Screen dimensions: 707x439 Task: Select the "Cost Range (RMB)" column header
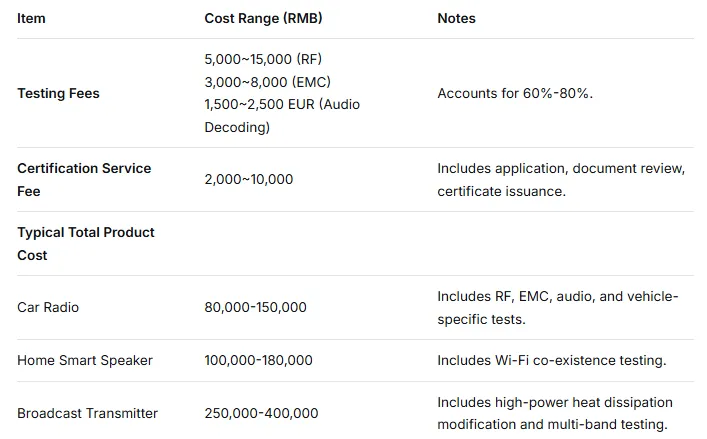click(x=263, y=18)
